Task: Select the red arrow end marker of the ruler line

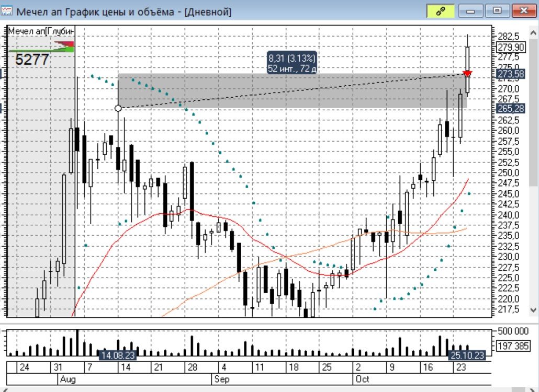Action: point(467,74)
